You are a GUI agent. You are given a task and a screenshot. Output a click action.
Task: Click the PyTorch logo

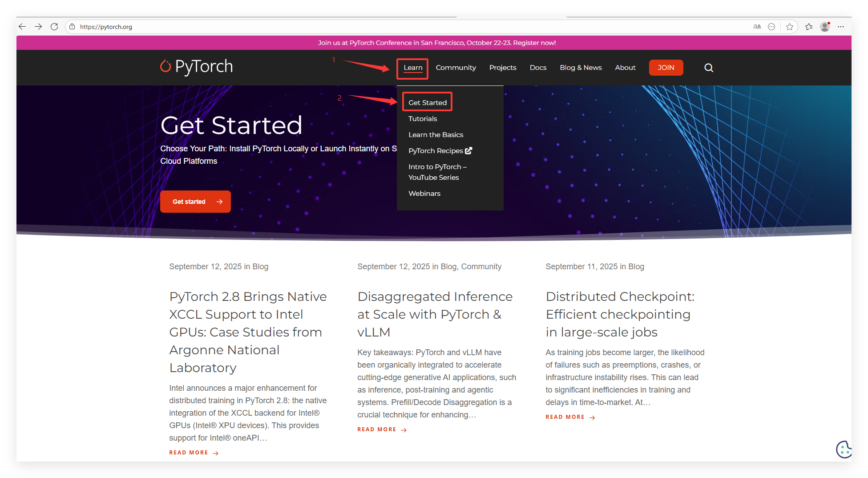[x=196, y=67]
